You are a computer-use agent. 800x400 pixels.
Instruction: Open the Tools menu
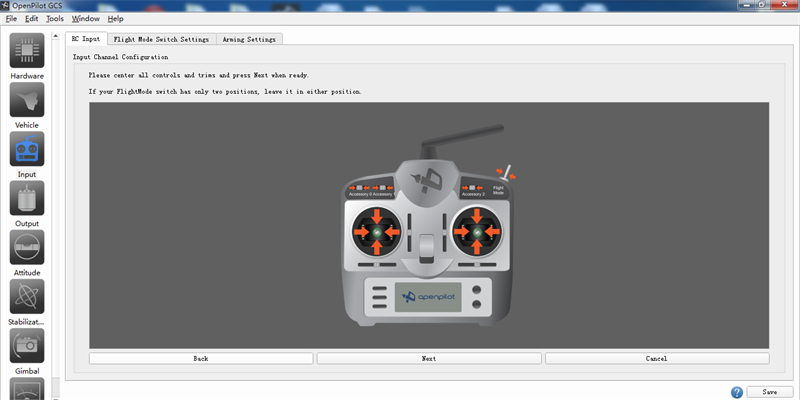click(x=55, y=19)
